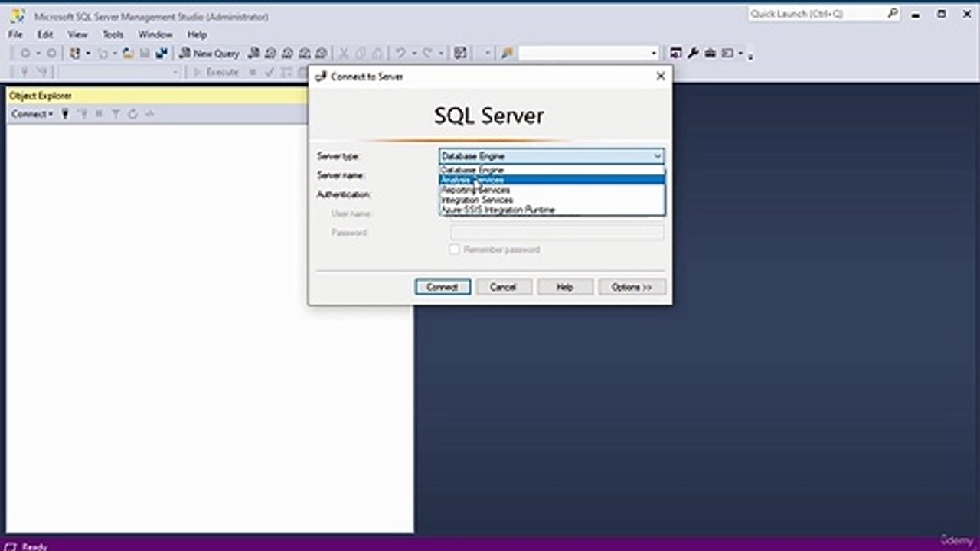Click the Options >> button

632,287
